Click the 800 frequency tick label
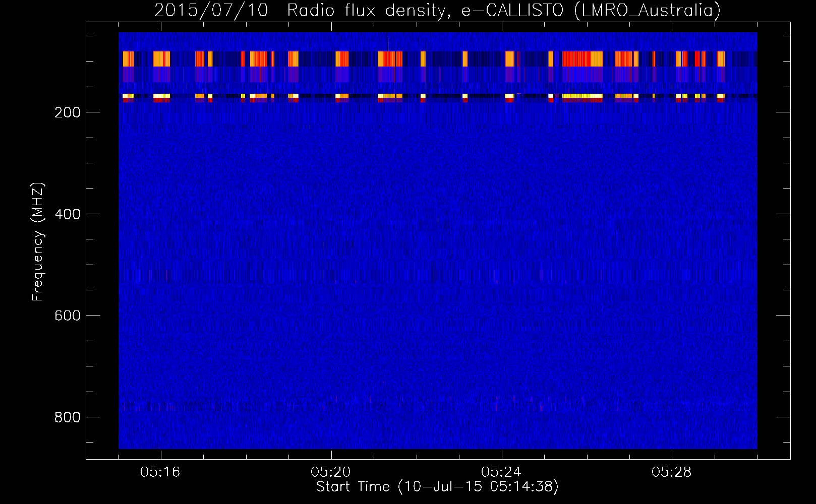The height and width of the screenshot is (504, 816). (67, 417)
